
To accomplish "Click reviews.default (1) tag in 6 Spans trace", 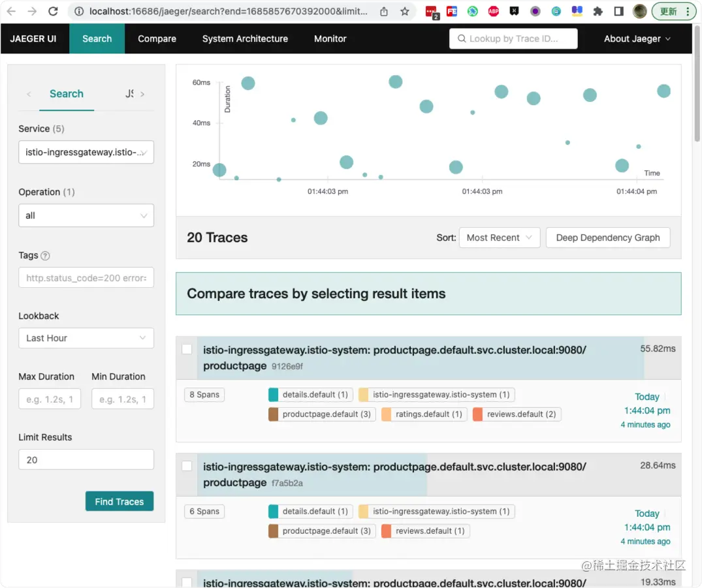I will tap(425, 531).
